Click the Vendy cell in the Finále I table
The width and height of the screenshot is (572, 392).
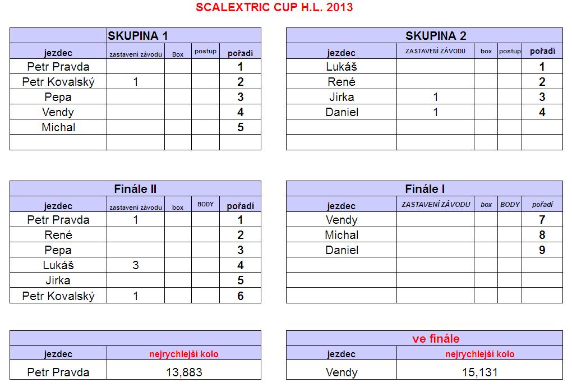tap(342, 219)
